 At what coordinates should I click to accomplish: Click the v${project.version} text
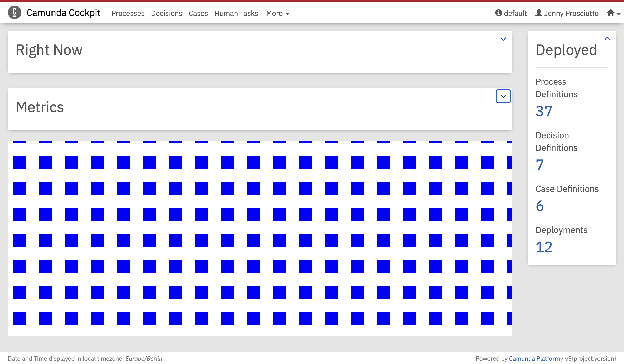pos(590,359)
